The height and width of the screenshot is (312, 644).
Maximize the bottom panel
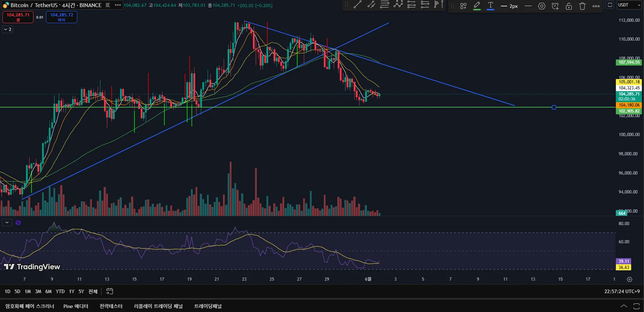click(637, 306)
